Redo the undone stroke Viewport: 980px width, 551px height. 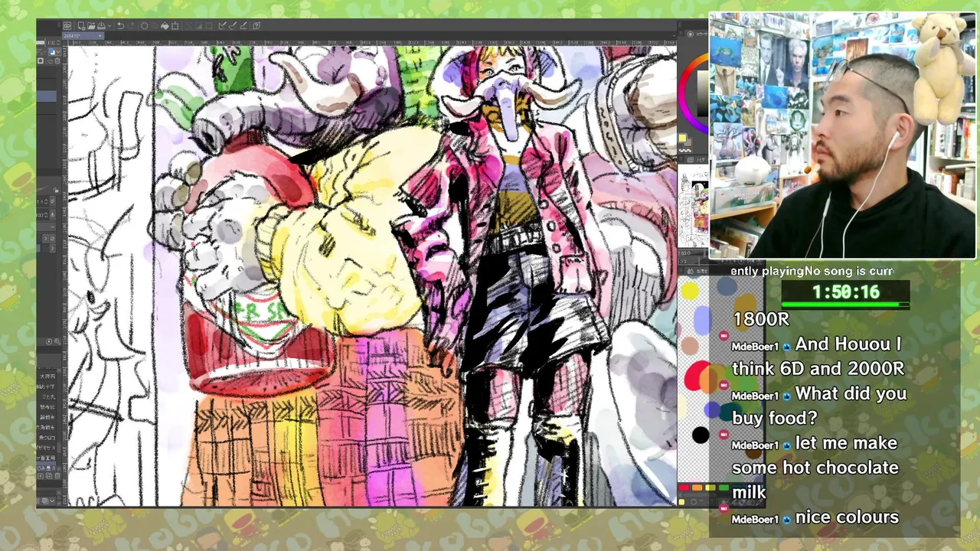pos(131,26)
